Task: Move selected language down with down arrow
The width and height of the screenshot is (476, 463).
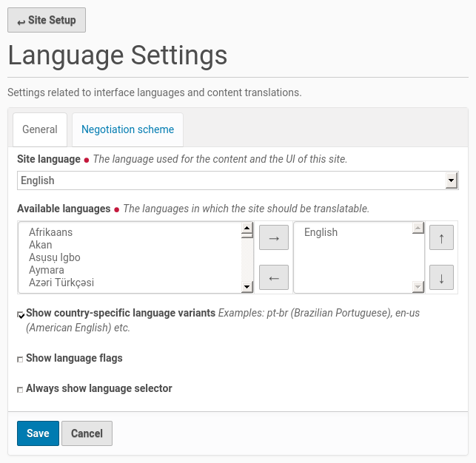Action: point(441,278)
